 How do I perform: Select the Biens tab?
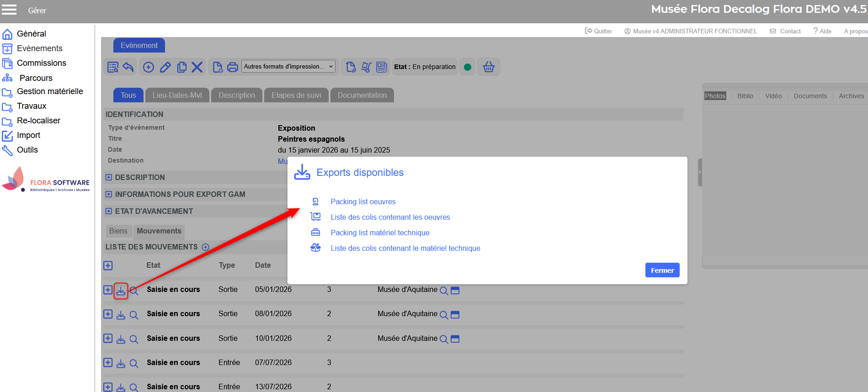[x=118, y=231]
